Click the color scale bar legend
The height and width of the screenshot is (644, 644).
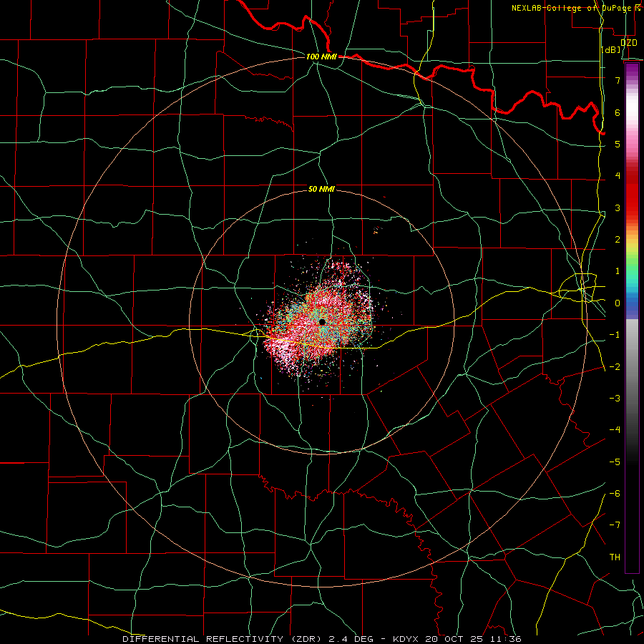coord(632,318)
